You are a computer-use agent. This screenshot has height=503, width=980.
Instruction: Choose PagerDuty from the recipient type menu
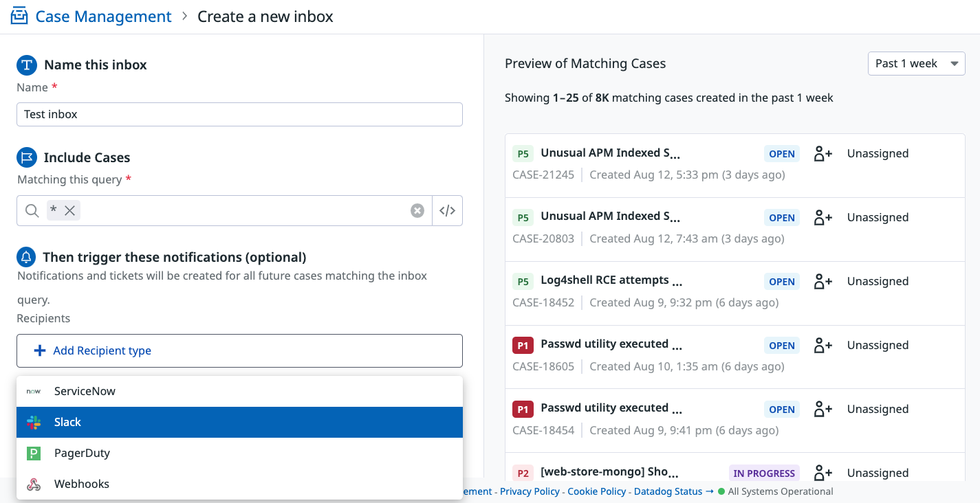click(239, 453)
